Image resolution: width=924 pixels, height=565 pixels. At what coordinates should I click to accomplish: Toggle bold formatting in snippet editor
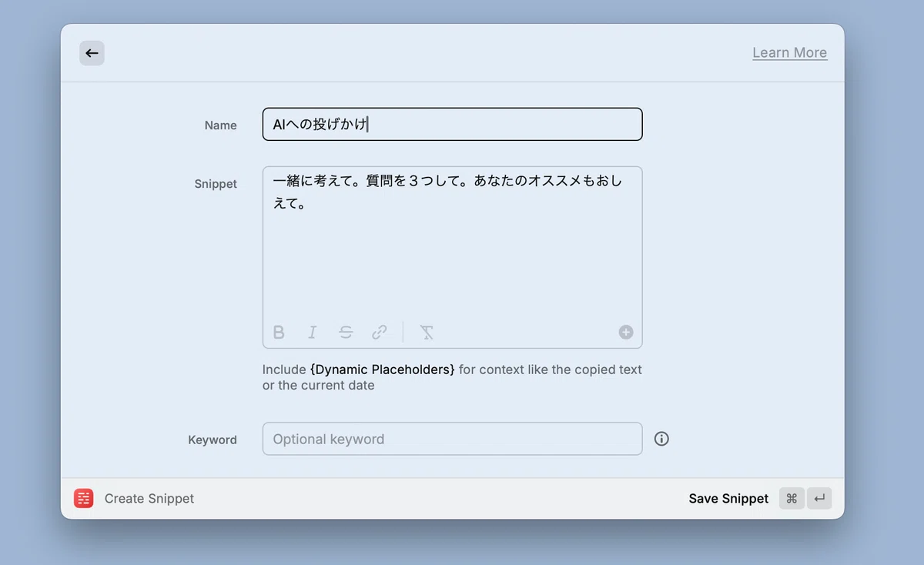pyautogui.click(x=279, y=332)
